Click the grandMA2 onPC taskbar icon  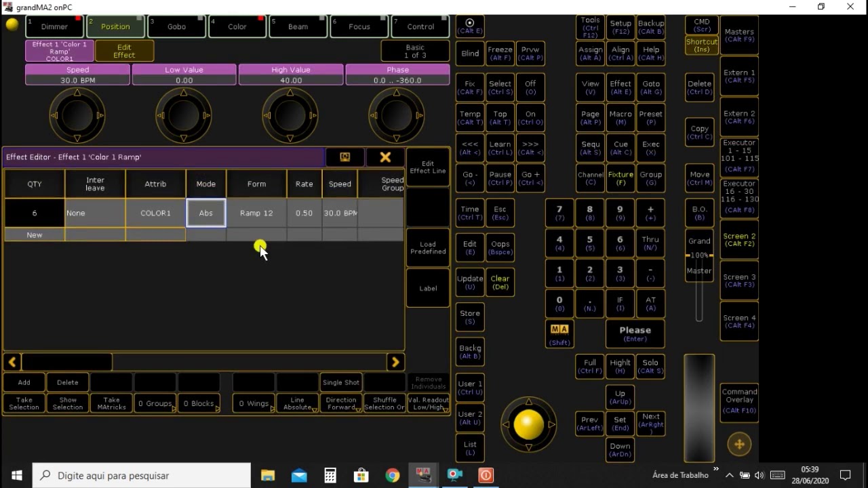(423, 475)
